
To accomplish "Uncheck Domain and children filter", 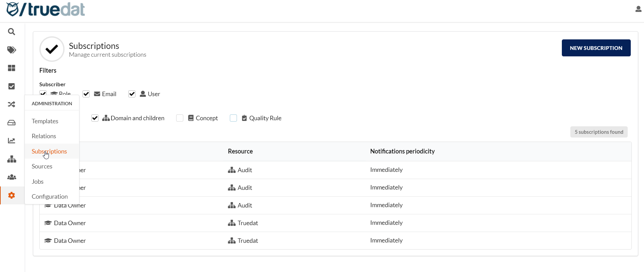I will click(x=95, y=118).
